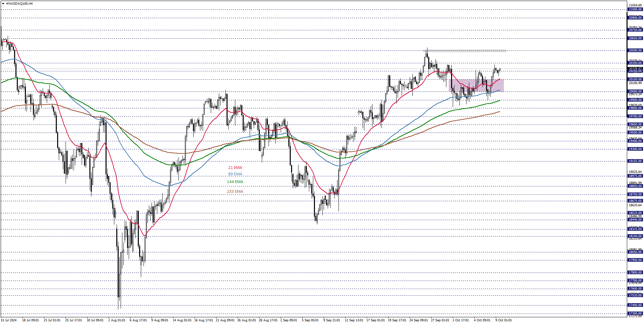The image size is (644, 324).
Task: Click the 24 Sep 09:01 time label
Action: (419, 320)
